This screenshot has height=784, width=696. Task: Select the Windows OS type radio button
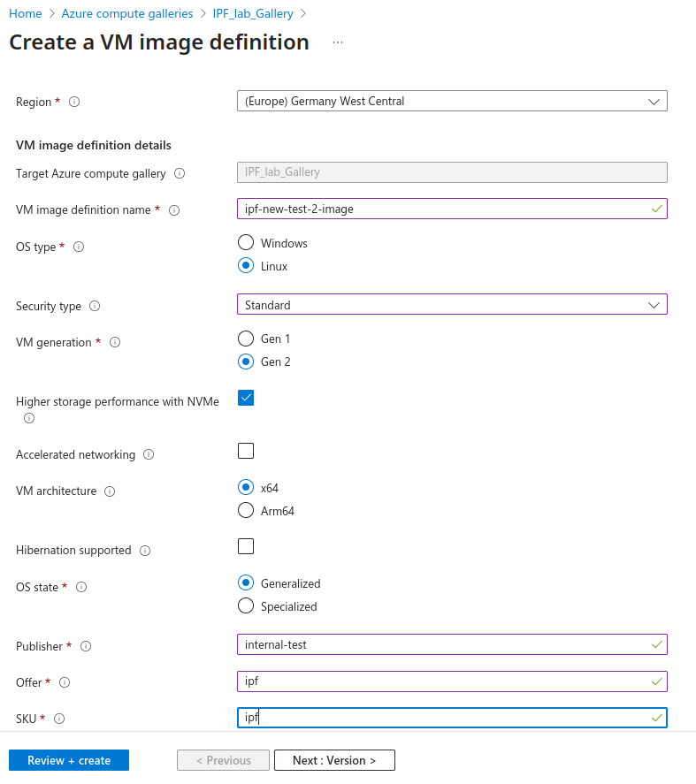coord(246,242)
